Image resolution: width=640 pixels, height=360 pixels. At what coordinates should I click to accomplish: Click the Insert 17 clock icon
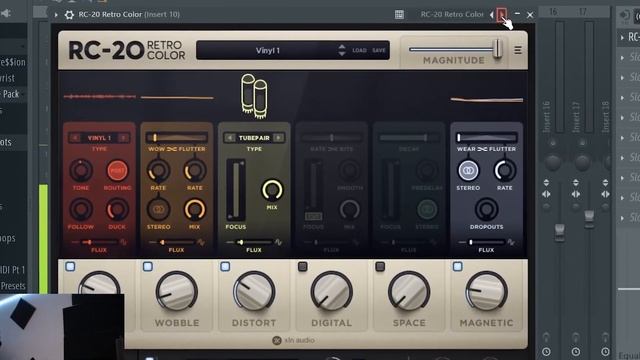[576, 351]
